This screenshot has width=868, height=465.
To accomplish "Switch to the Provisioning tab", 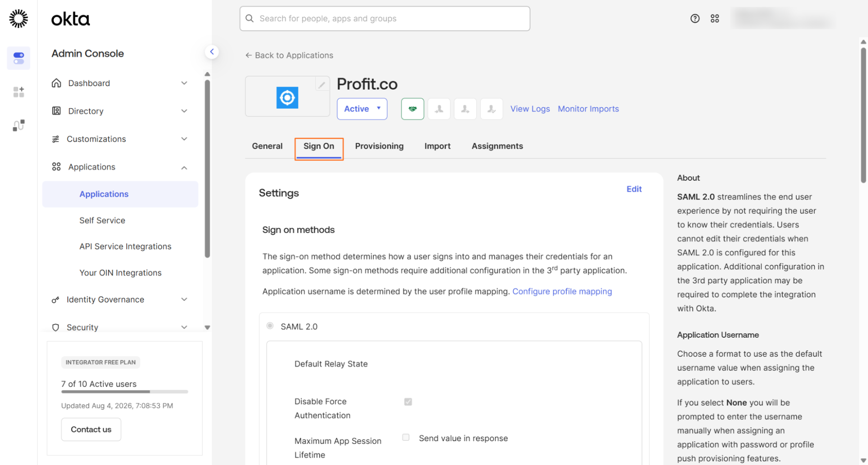I will 379,146.
